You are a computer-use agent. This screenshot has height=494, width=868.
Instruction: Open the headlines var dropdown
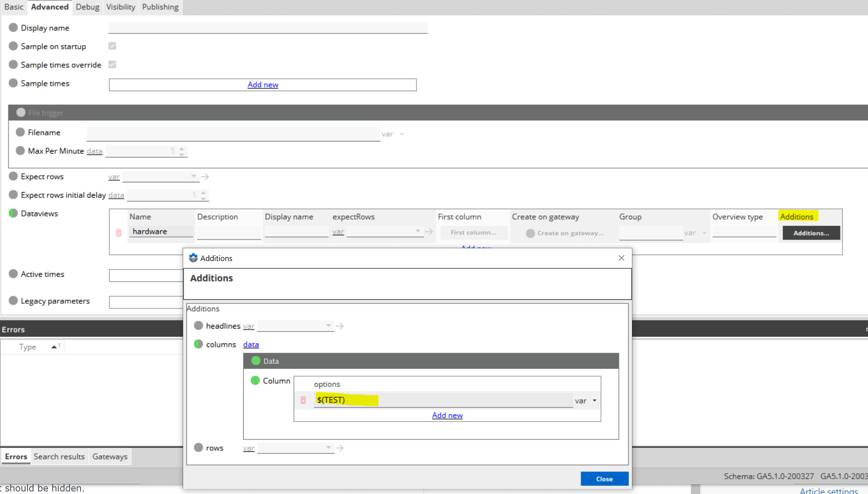296,326
